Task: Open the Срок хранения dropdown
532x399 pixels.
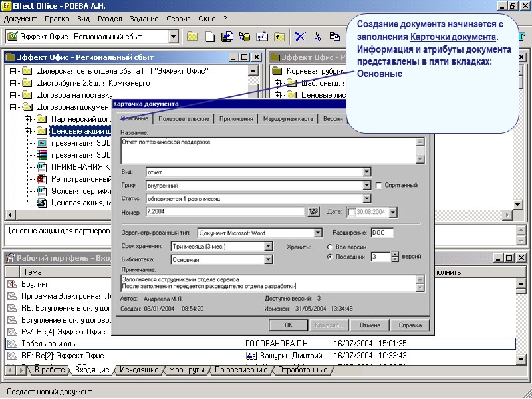Action: 268,246
